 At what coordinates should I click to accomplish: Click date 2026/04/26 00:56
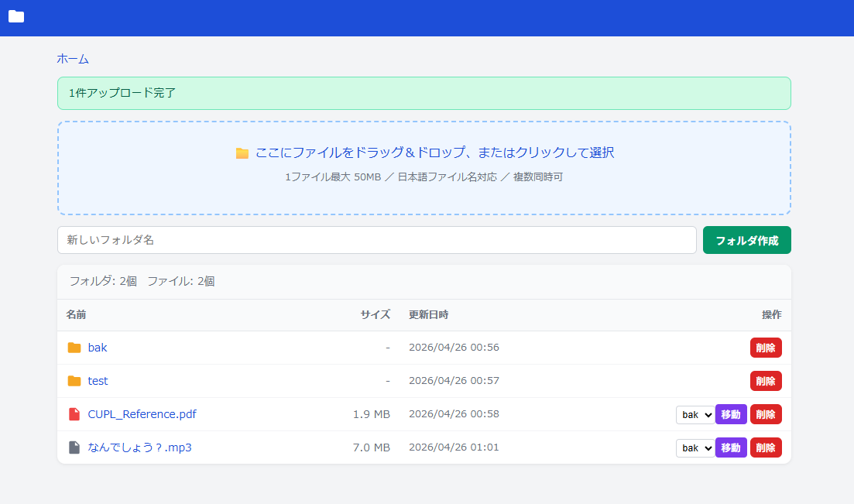click(454, 347)
